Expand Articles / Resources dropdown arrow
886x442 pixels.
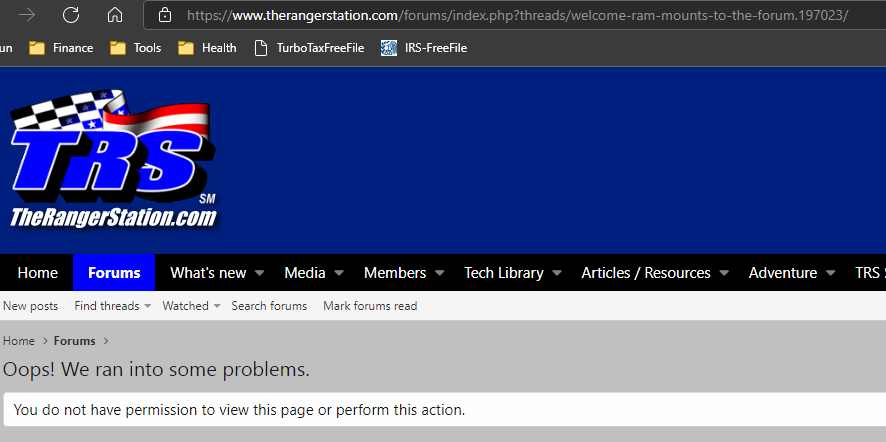coord(724,273)
